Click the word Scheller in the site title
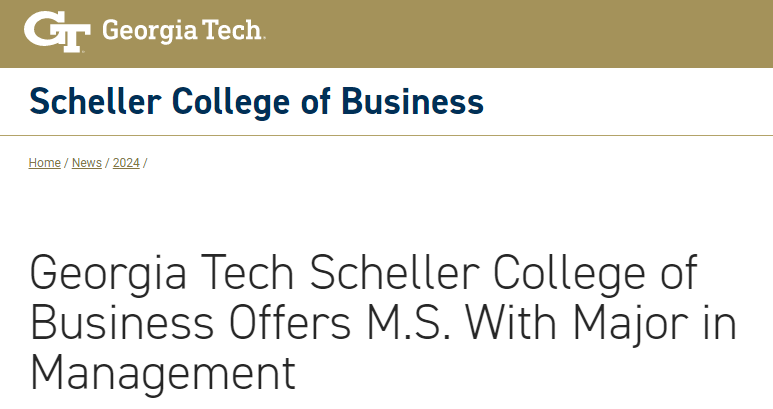773x409 pixels. [96, 102]
